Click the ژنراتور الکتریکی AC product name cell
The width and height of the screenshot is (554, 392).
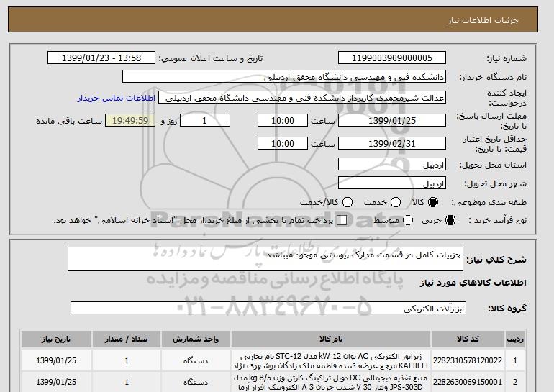click(x=331, y=360)
